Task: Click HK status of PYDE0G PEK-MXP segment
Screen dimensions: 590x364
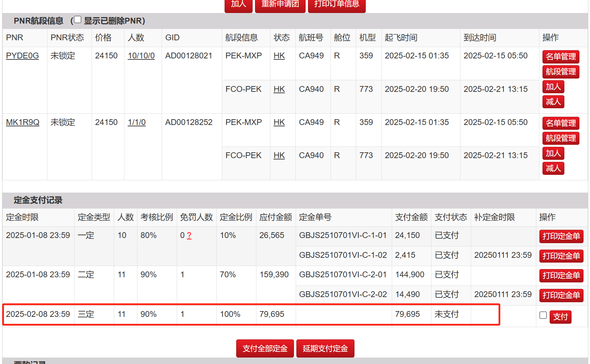Action: pyautogui.click(x=279, y=56)
